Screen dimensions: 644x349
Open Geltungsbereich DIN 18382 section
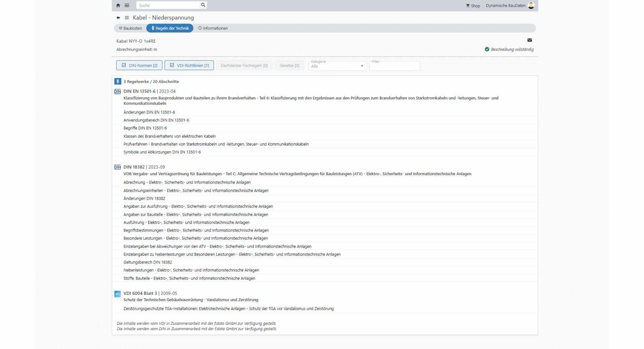pyautogui.click(x=148, y=262)
